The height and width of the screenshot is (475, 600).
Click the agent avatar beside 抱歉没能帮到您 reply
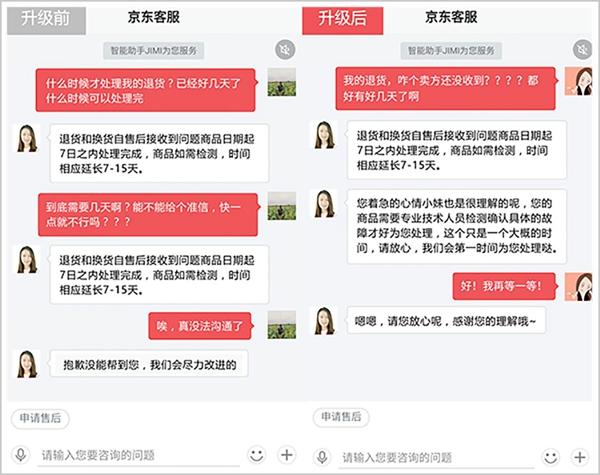point(27,364)
